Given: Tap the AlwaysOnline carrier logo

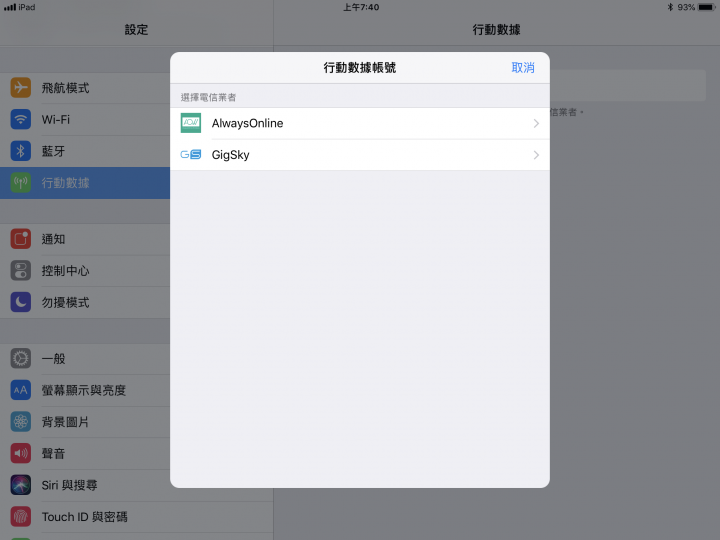Looking at the screenshot, I should coord(191,123).
